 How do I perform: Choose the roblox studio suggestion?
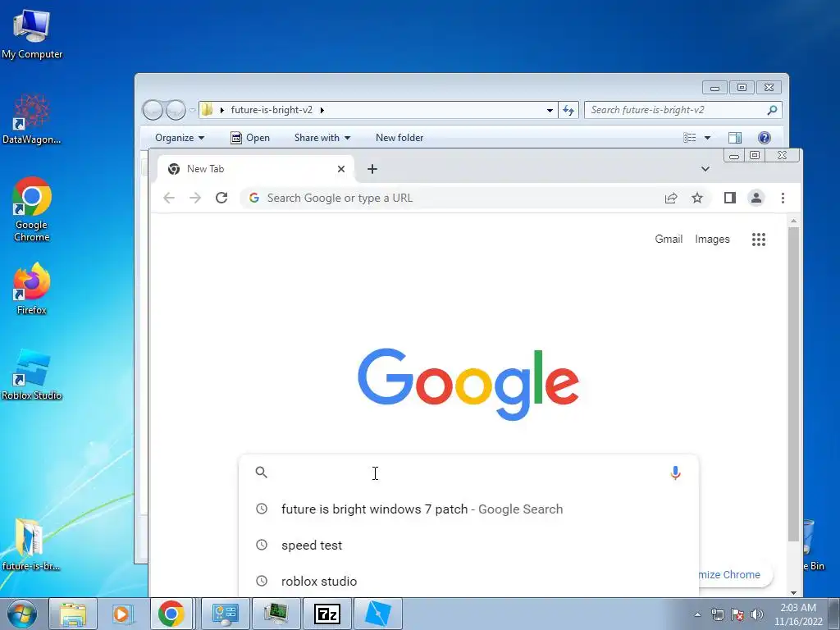click(x=468, y=581)
